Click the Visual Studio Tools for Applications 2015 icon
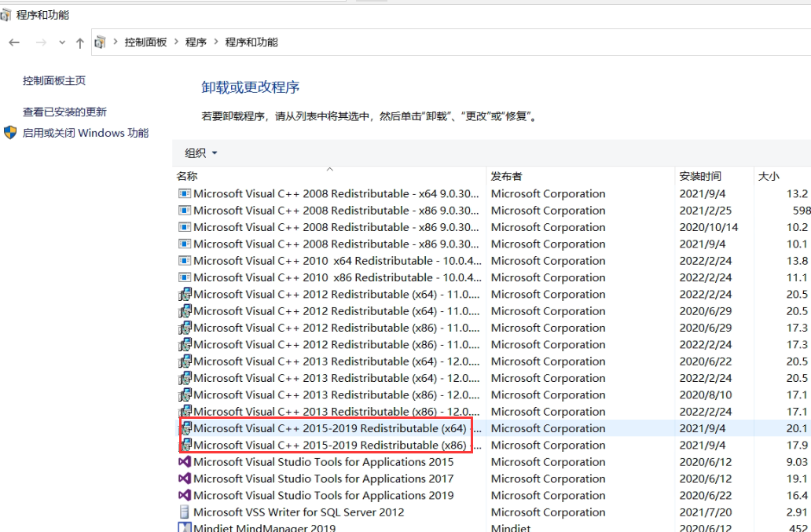Viewport: 811px width, 532px height. pos(185,462)
